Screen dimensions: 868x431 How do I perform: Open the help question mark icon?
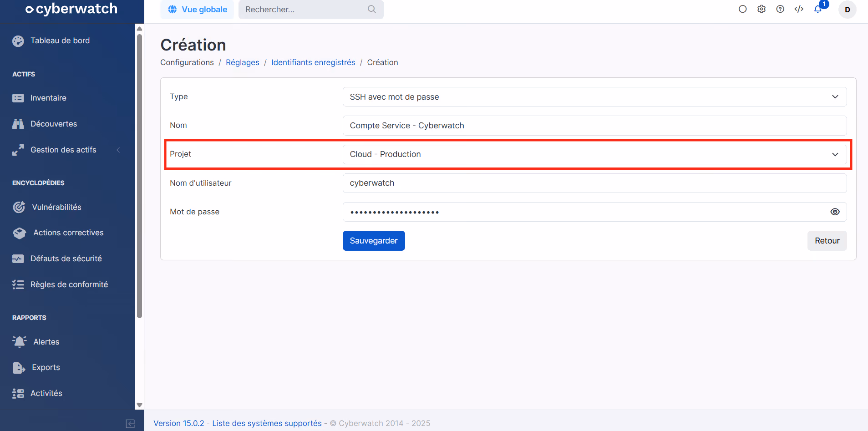tap(780, 9)
